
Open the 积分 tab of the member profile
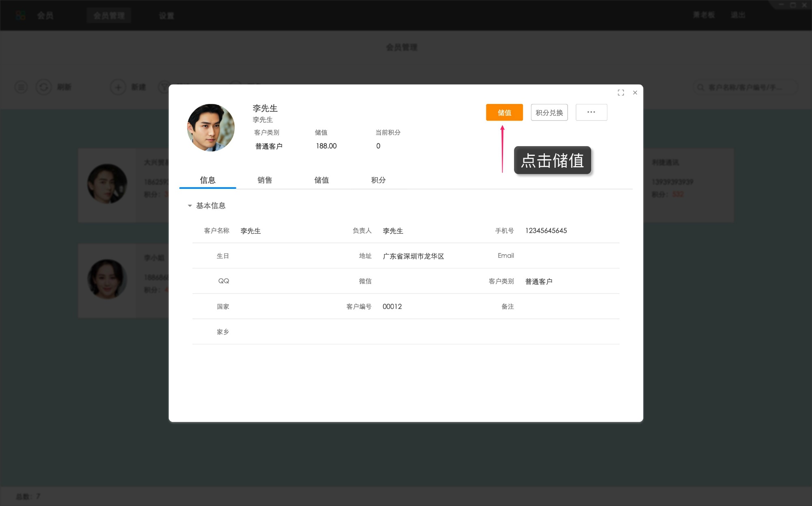pos(378,180)
